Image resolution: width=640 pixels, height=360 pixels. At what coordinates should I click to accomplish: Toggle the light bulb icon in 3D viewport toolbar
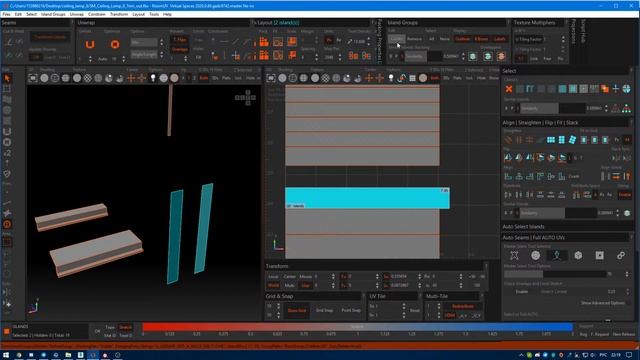153,78
